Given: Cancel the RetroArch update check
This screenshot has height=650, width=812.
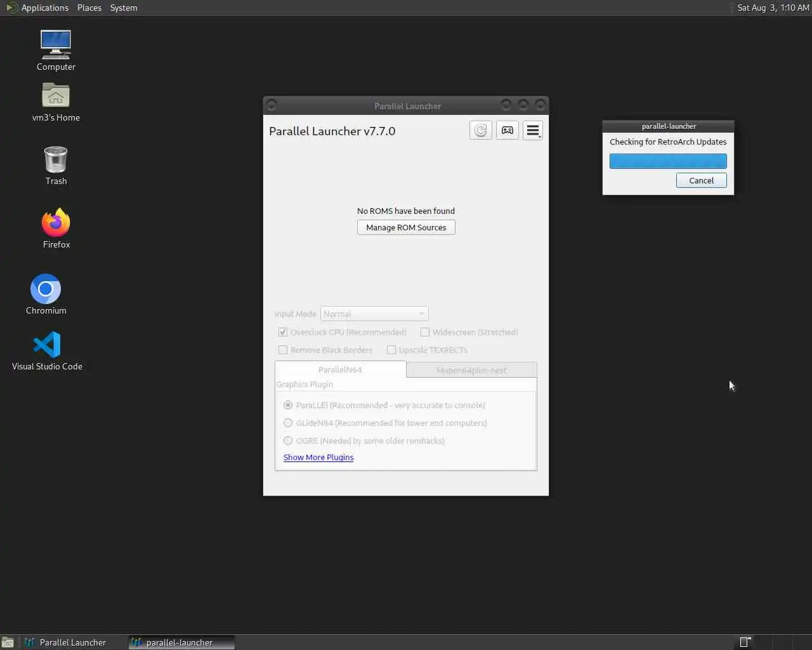Looking at the screenshot, I should (702, 180).
